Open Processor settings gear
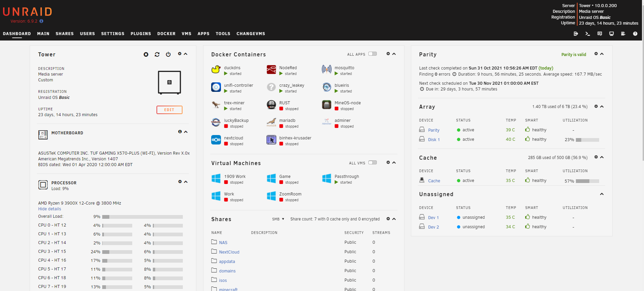This screenshot has height=291, width=644. tap(180, 182)
